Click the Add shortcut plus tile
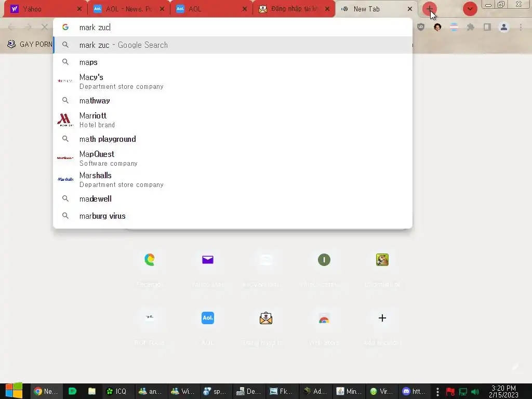The width and height of the screenshot is (532, 399). [x=382, y=318]
